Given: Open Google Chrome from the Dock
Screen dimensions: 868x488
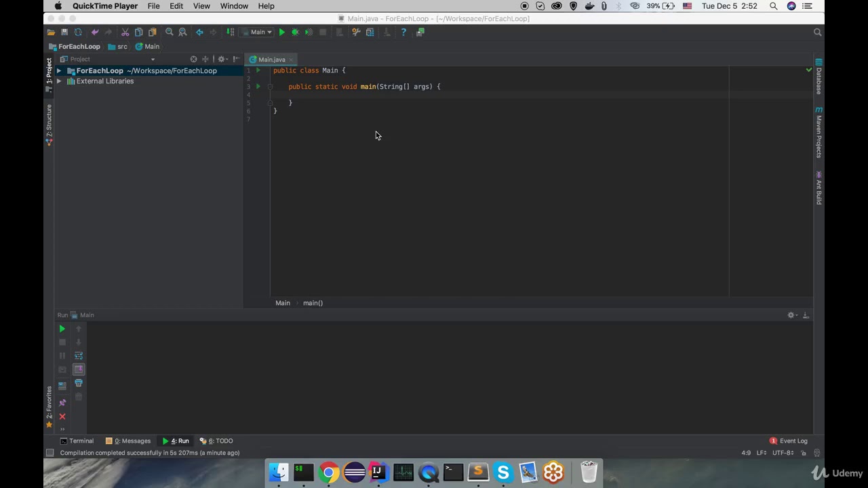Looking at the screenshot, I should pyautogui.click(x=329, y=472).
